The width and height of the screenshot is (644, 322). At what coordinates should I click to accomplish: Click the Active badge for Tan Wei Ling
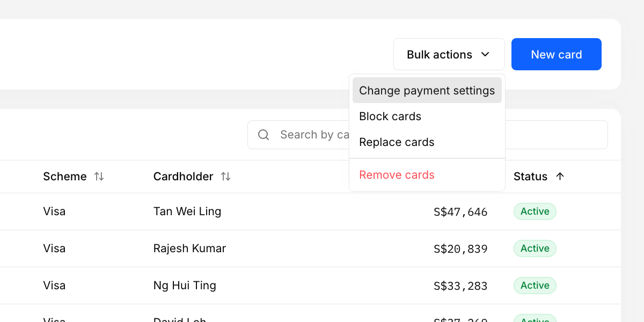pos(535,211)
